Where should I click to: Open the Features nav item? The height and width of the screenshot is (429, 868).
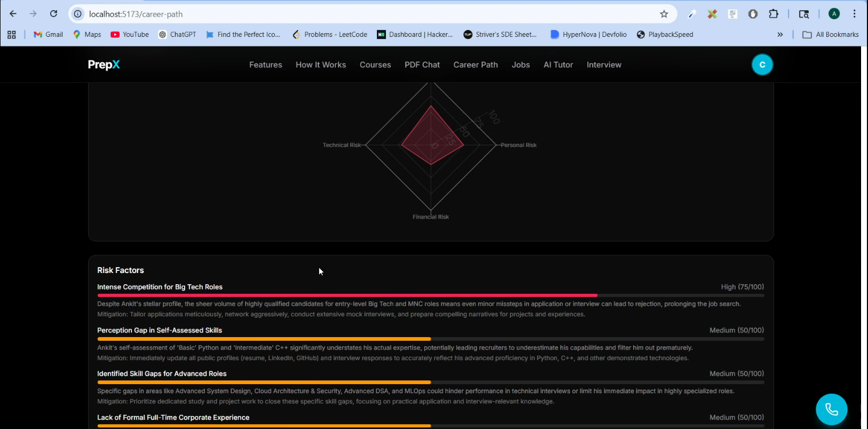point(266,65)
